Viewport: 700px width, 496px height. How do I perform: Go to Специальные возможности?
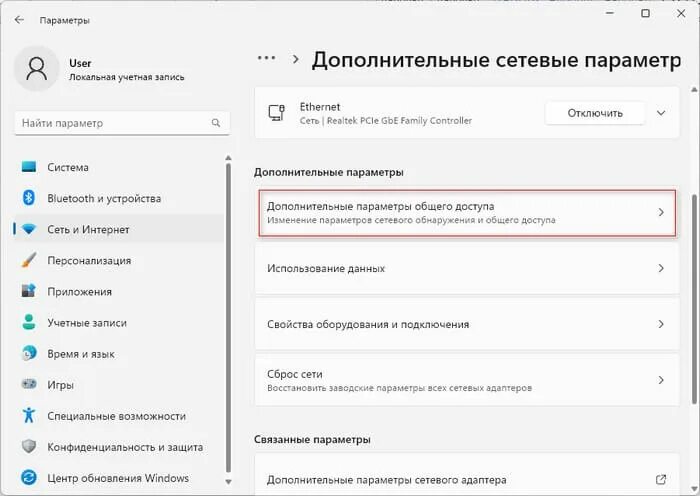(x=119, y=416)
